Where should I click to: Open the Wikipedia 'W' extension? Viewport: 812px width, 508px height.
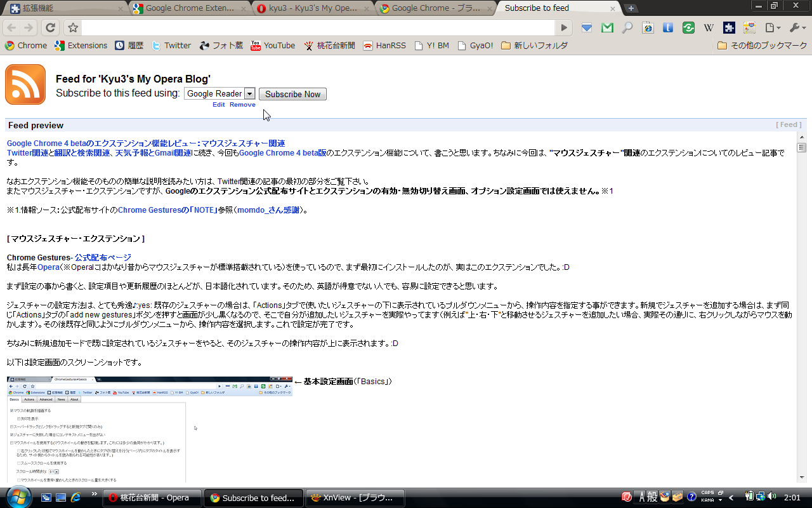coord(709,28)
